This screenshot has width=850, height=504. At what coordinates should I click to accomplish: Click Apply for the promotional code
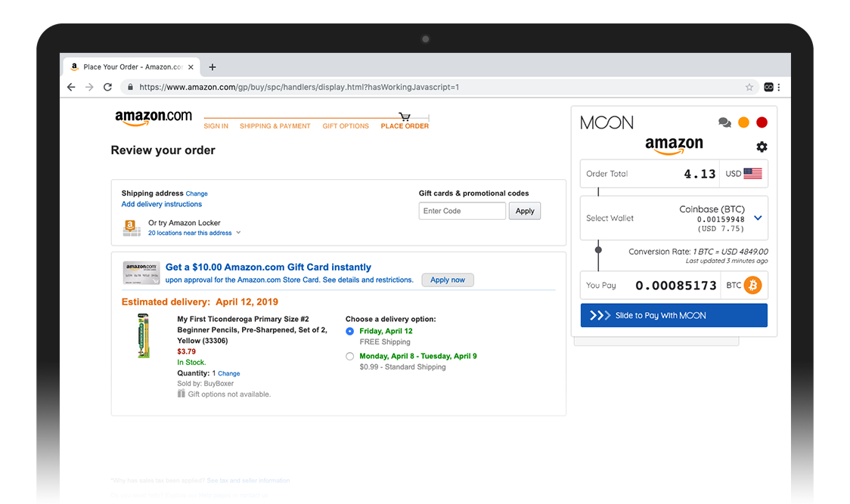525,211
